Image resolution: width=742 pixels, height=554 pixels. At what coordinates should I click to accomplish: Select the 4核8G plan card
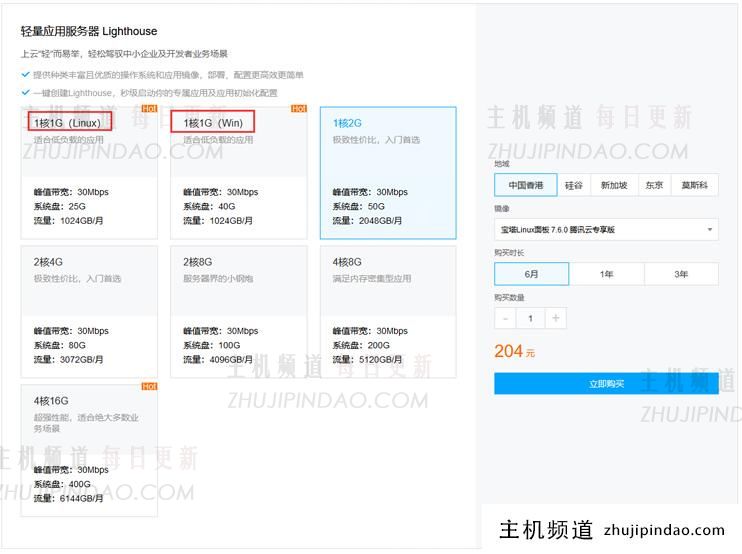[x=388, y=311]
